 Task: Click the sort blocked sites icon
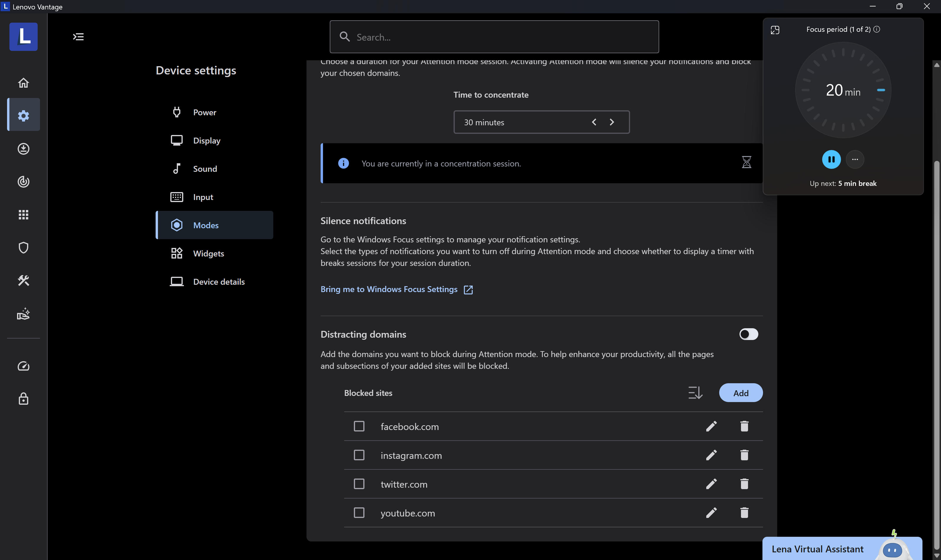695,393
